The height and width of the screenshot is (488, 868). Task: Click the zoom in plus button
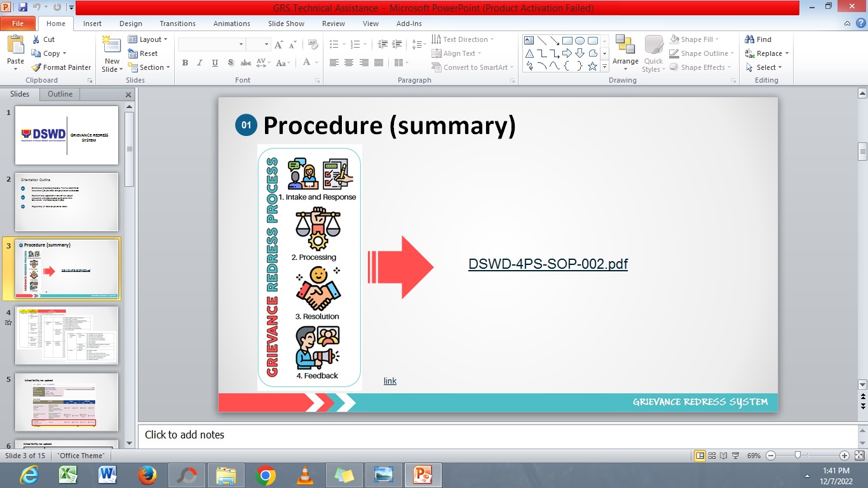pos(844,456)
